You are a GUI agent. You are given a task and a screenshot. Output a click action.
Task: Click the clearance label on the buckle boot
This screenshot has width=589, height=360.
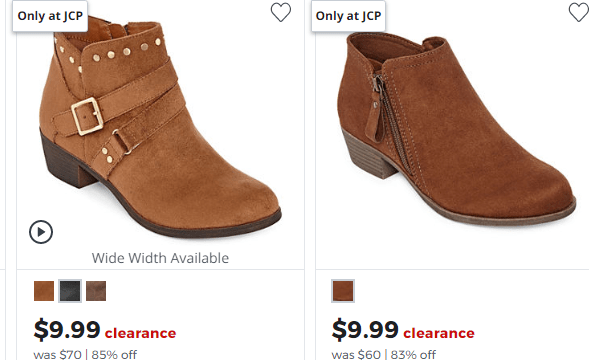click(140, 333)
